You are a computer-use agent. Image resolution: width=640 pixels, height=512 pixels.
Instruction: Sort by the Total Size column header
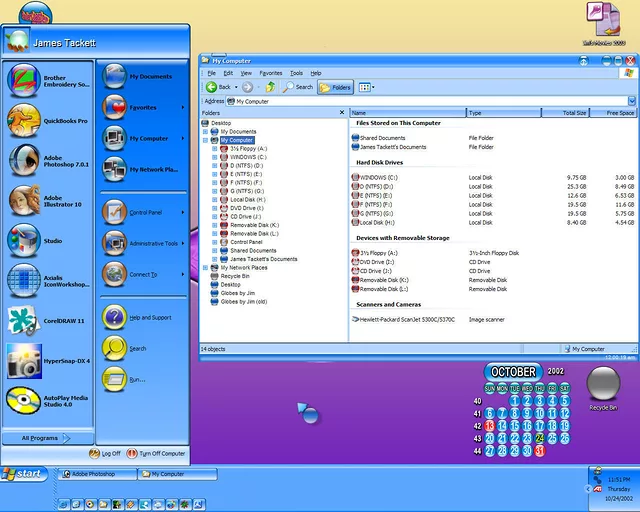pos(574,113)
